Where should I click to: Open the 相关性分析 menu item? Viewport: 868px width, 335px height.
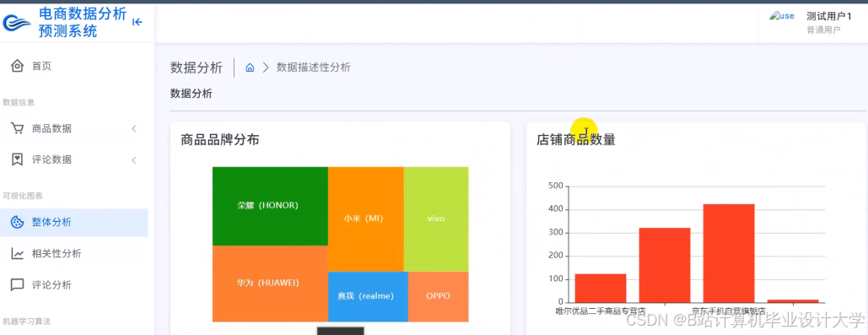[74, 254]
